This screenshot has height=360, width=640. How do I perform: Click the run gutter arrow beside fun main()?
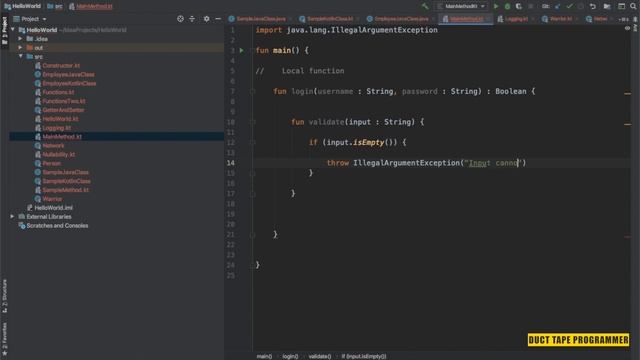(x=242, y=50)
